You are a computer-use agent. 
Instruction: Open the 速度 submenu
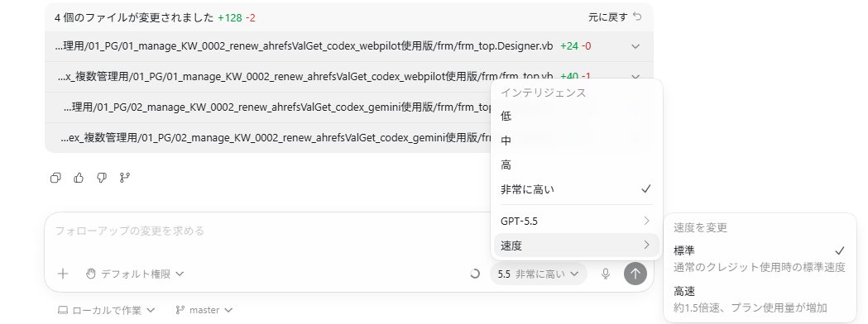576,245
